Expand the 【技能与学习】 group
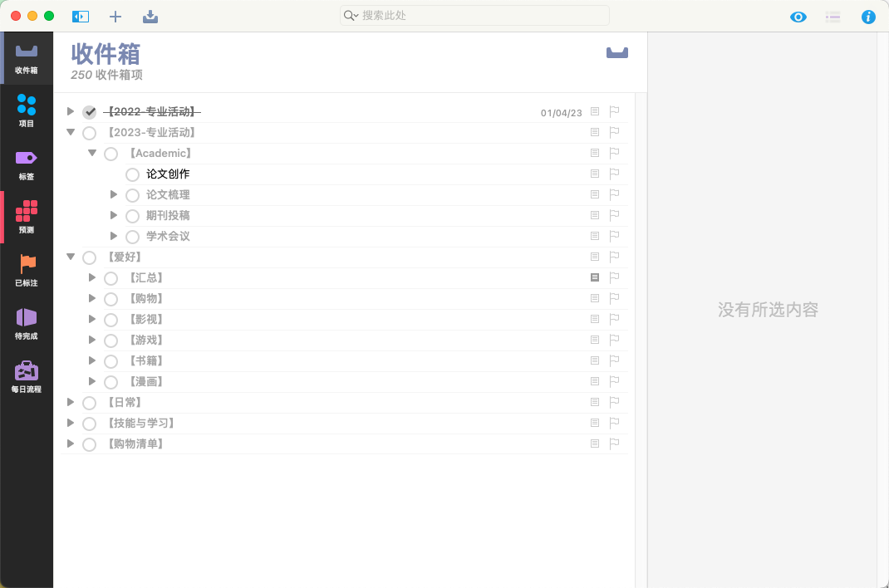The image size is (889, 588). click(71, 423)
